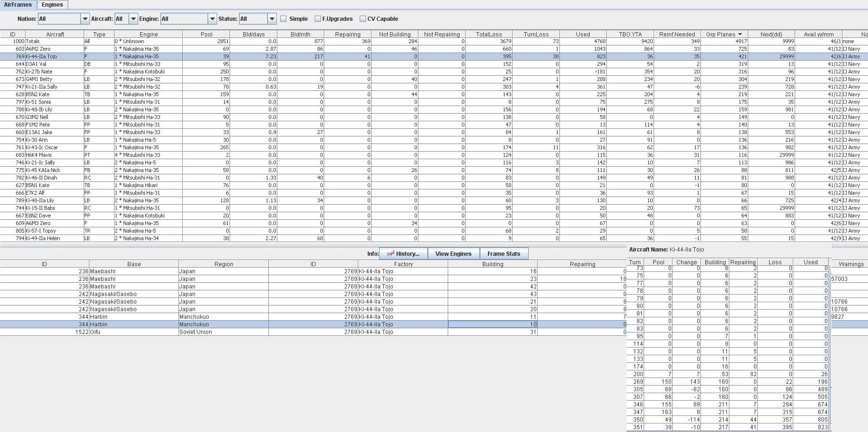Sort factories by the Base column header

click(x=134, y=264)
